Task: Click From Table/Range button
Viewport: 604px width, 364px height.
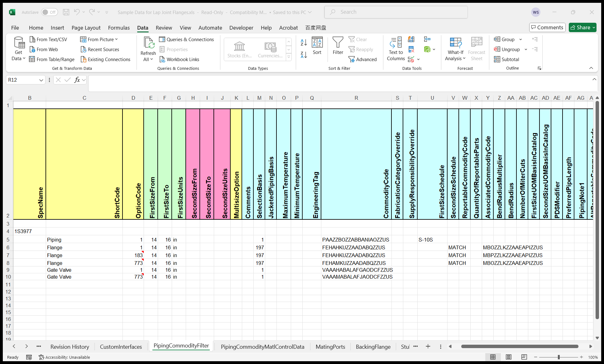Action: click(x=52, y=59)
